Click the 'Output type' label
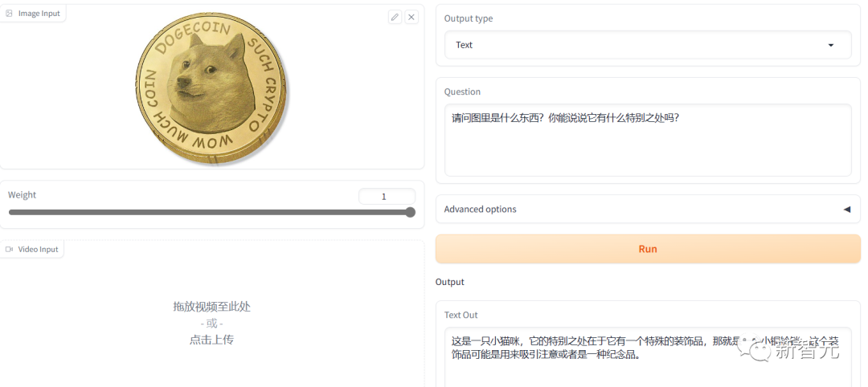 pyautogui.click(x=469, y=18)
